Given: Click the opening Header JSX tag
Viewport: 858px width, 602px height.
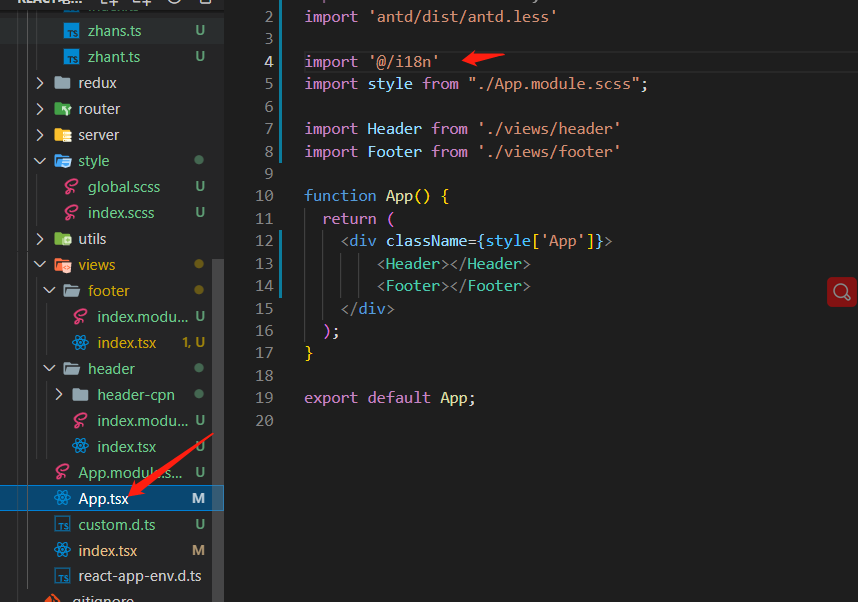Looking at the screenshot, I should tap(413, 264).
